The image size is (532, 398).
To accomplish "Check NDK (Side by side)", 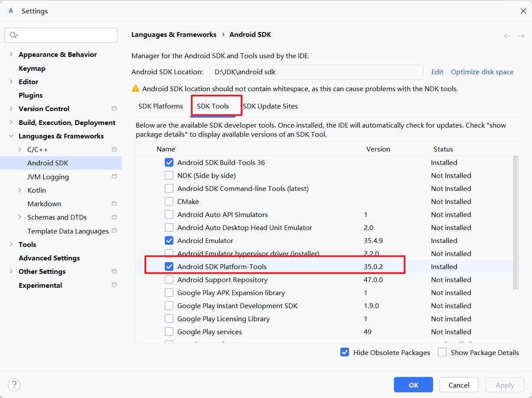I will click(169, 175).
